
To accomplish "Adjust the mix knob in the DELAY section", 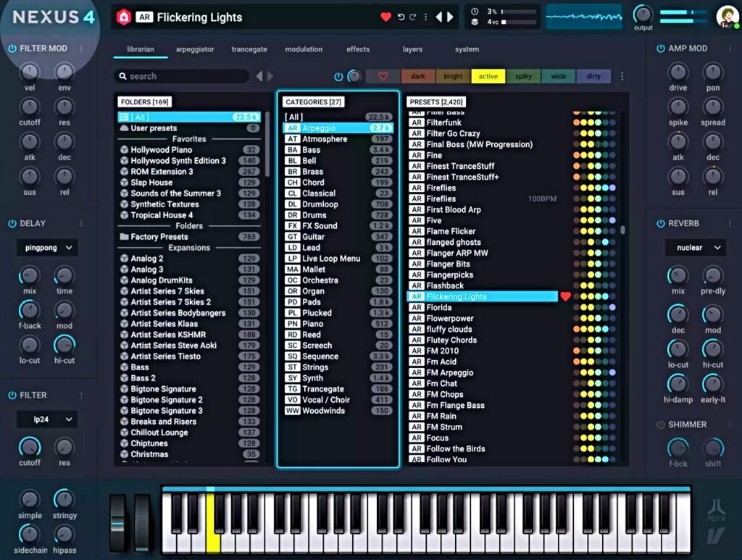I will click(29, 277).
